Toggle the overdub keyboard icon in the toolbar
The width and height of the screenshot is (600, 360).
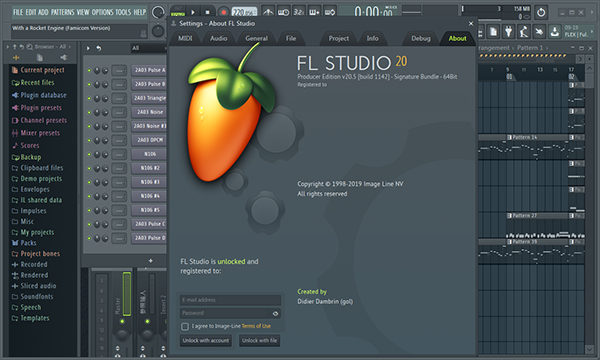tap(314, 12)
